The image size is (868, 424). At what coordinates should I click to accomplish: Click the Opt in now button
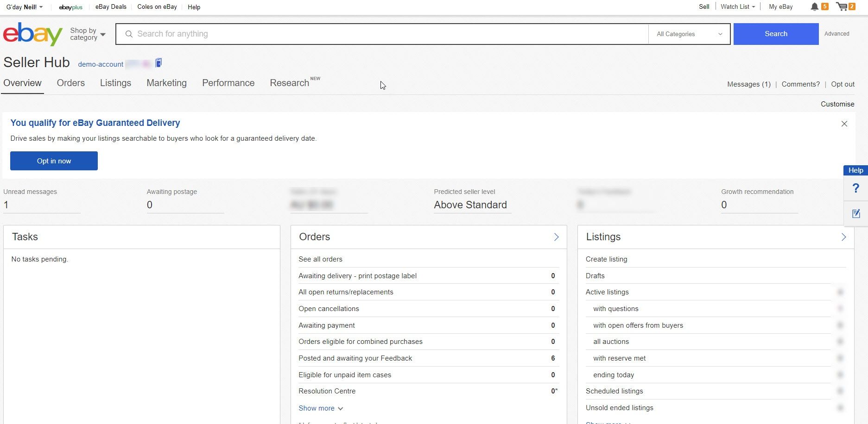[54, 161]
